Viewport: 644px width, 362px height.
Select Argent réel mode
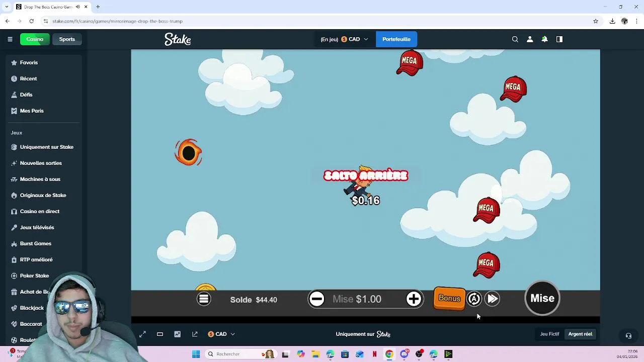[x=580, y=334]
